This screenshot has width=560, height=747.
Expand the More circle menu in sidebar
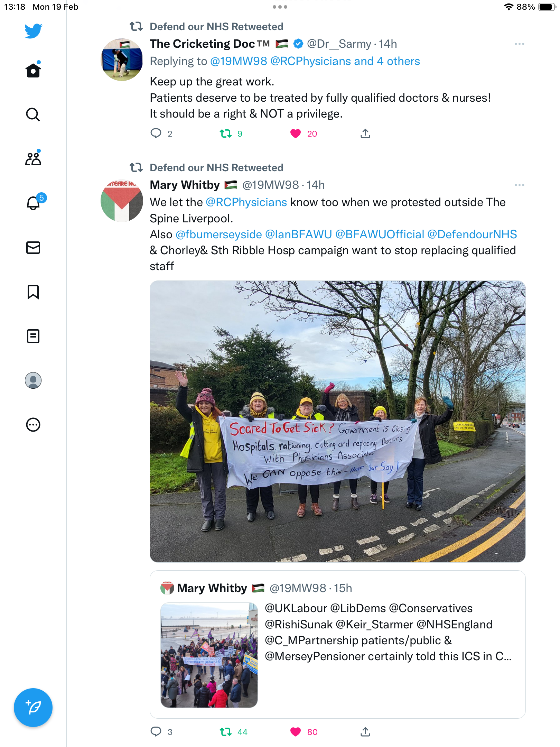[x=33, y=425]
